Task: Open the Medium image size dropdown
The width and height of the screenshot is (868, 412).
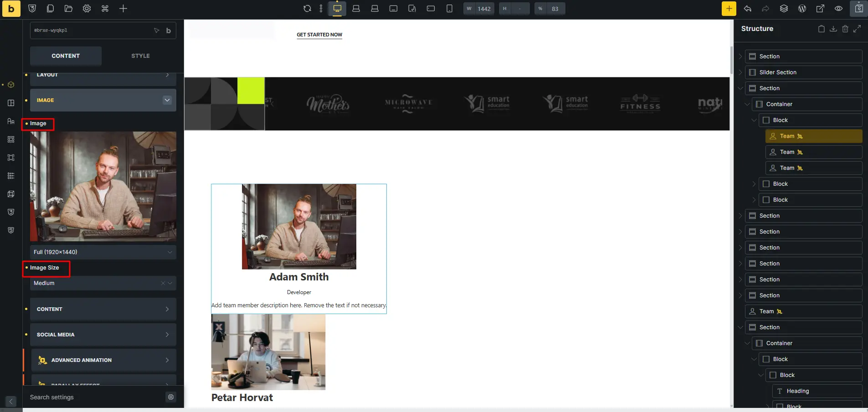Action: pyautogui.click(x=103, y=283)
